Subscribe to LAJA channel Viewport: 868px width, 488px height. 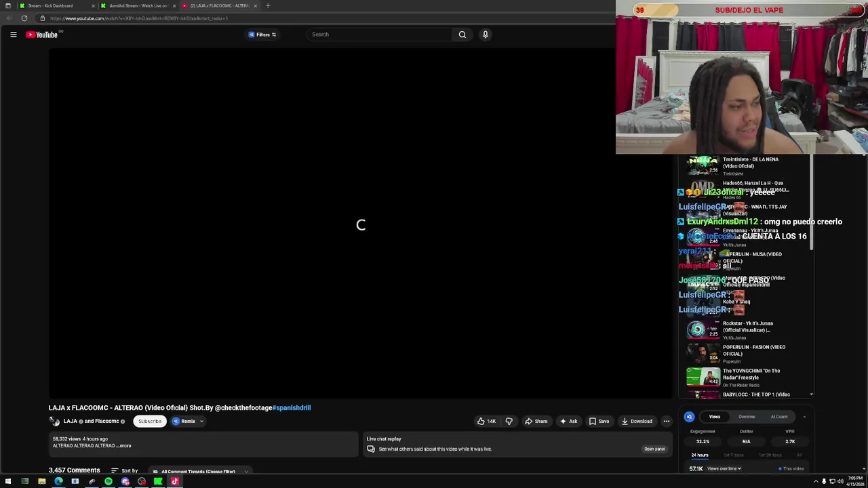click(x=150, y=421)
